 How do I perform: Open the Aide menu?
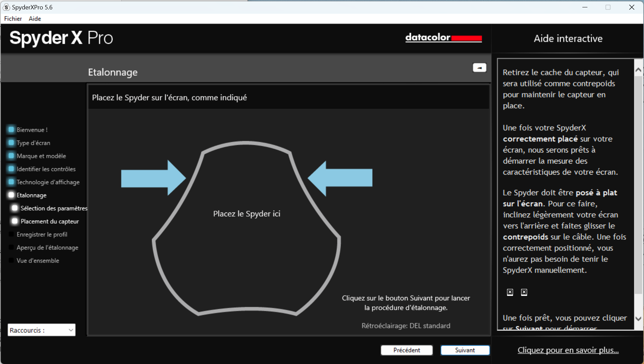(x=35, y=19)
